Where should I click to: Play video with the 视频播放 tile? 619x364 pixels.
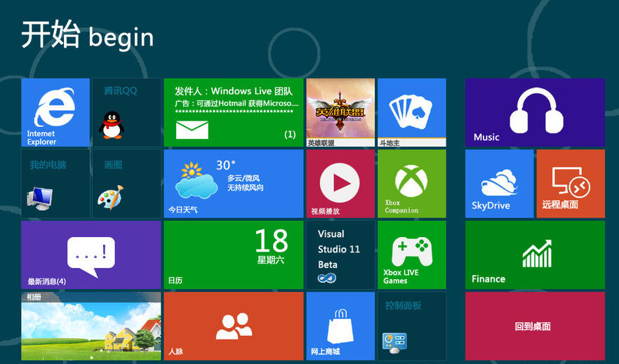click(340, 184)
